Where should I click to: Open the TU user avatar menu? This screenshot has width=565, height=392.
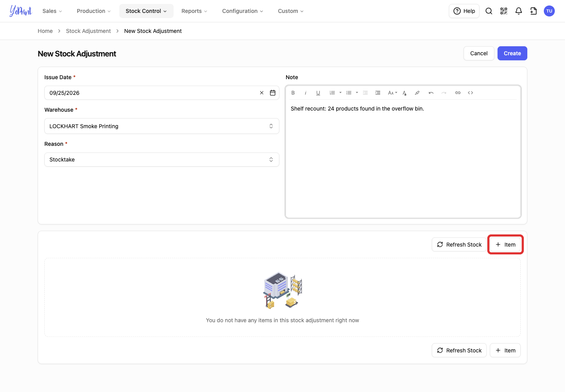coord(549,11)
